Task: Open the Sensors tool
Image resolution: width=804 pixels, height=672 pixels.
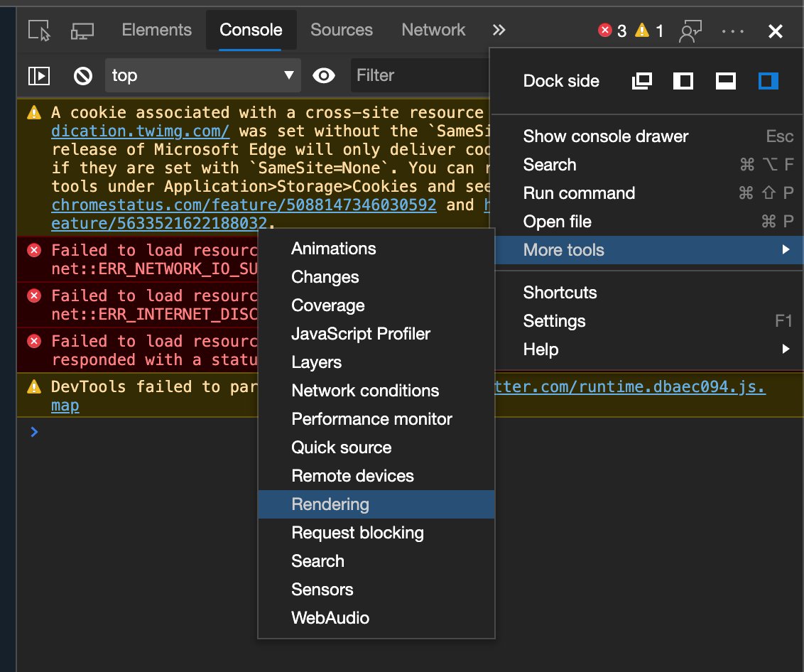Action: tap(376, 590)
